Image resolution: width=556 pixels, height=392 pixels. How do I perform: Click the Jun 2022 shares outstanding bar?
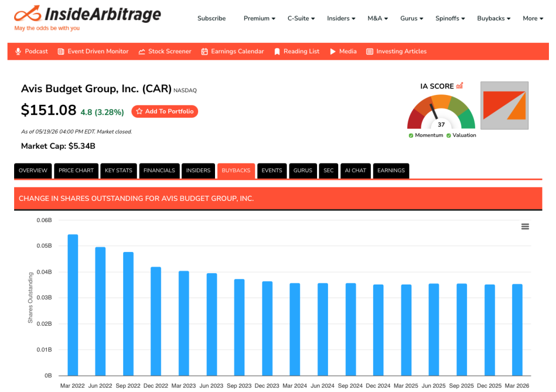pos(100,311)
